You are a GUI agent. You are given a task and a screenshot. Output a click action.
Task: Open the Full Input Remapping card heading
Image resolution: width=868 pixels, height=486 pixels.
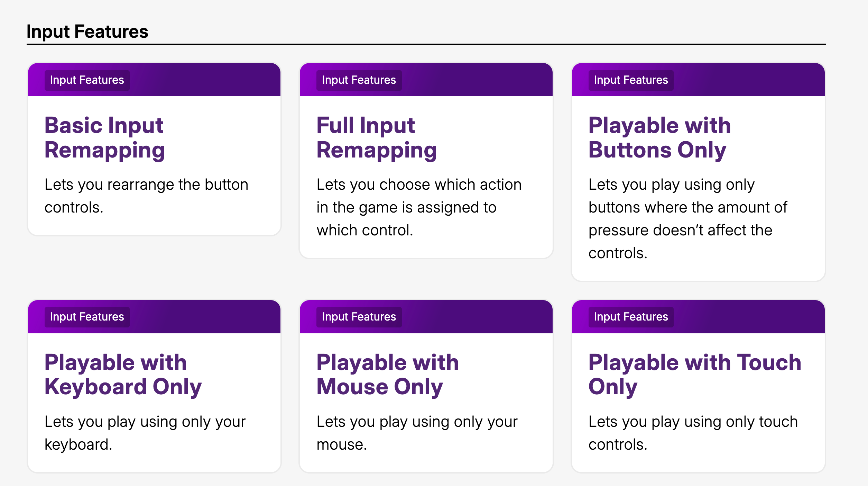click(376, 137)
